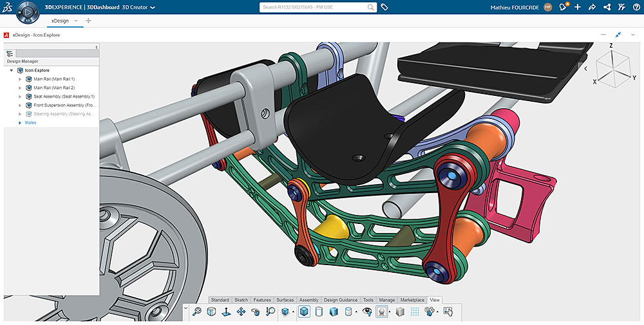Switch to the Sketch tab
Viewport: 644px width, 325px height.
click(x=241, y=300)
